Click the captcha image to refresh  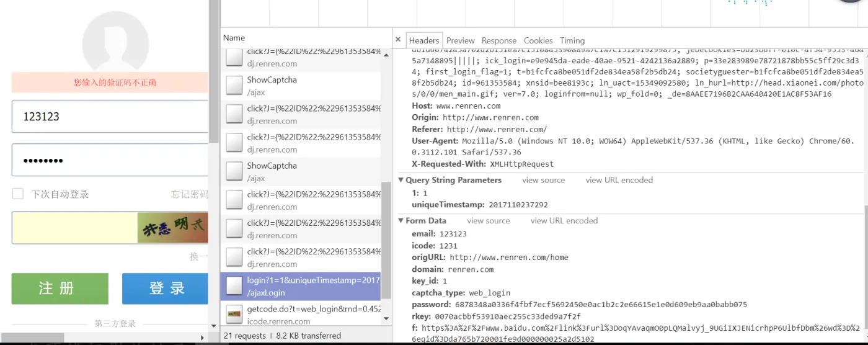172,228
